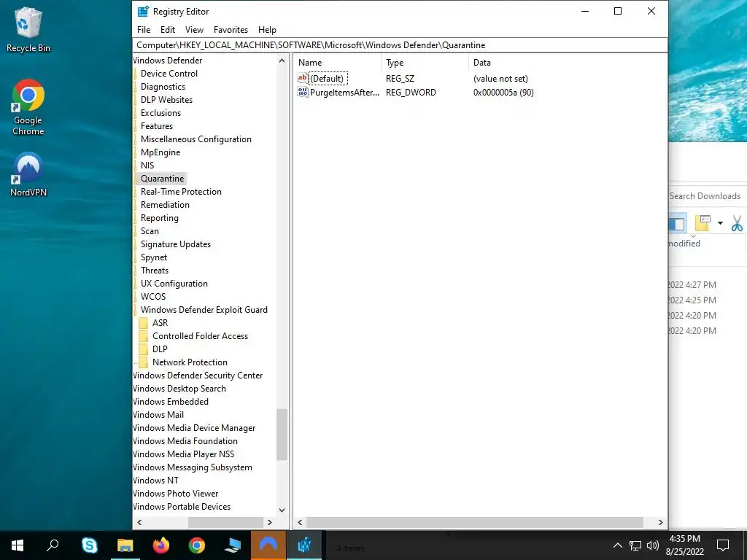Select the Miscellaneous Configuration key
Viewport: 747px width, 560px height.
196,139
